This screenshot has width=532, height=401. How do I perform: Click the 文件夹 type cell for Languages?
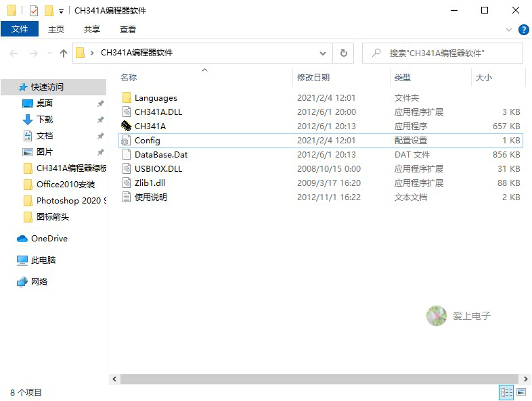407,97
